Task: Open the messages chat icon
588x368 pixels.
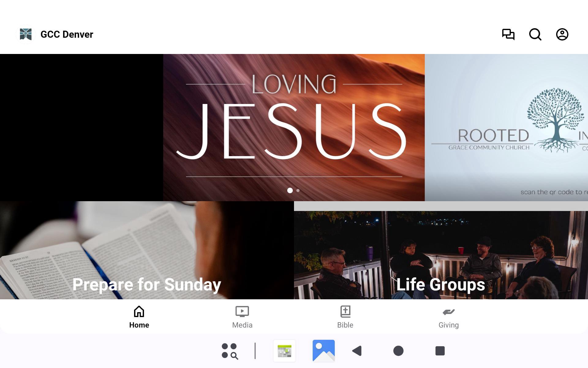Action: click(x=508, y=34)
